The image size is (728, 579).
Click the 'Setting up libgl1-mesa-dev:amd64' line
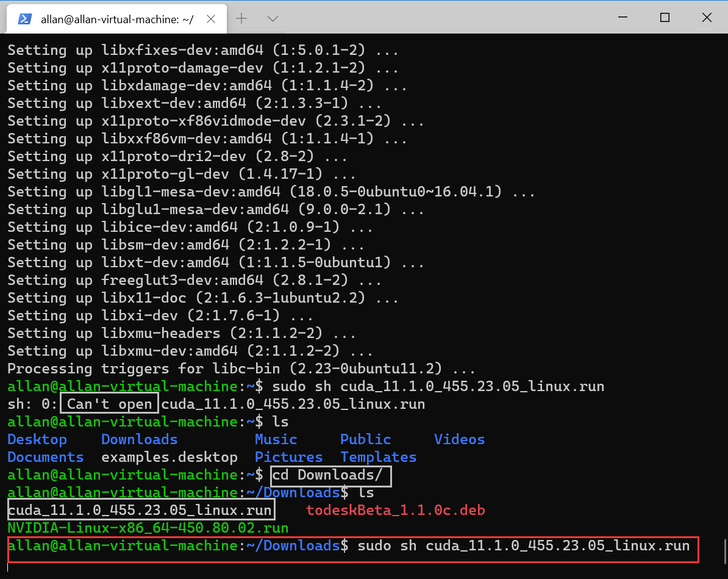[271, 192]
